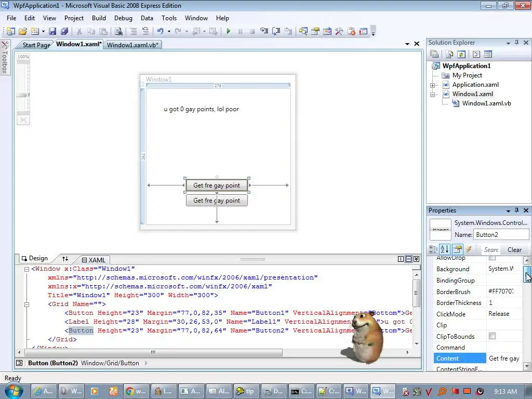Collapse the Window element in the XAML editor

(27, 270)
